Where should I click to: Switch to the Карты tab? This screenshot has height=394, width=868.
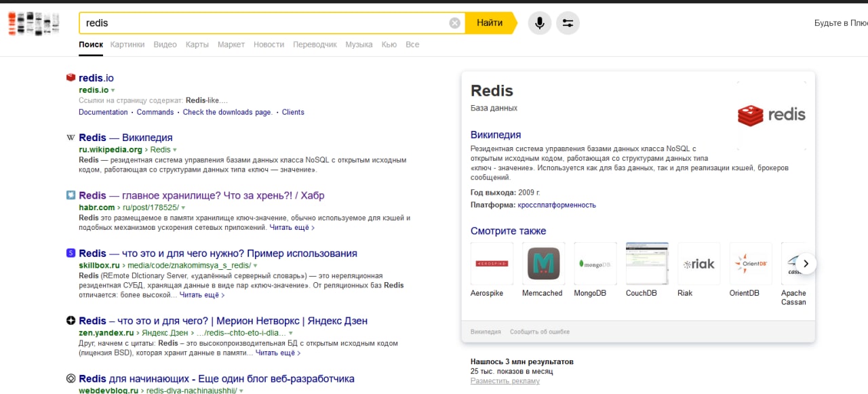click(197, 45)
